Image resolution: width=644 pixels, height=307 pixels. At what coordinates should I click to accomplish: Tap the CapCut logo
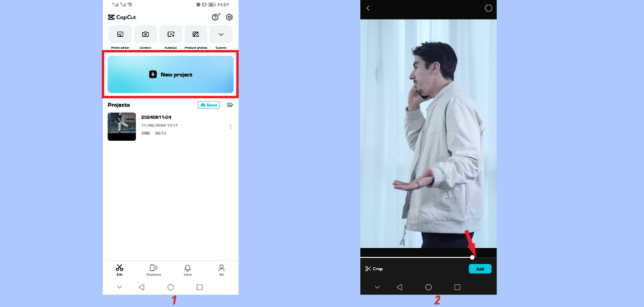pyautogui.click(x=122, y=17)
